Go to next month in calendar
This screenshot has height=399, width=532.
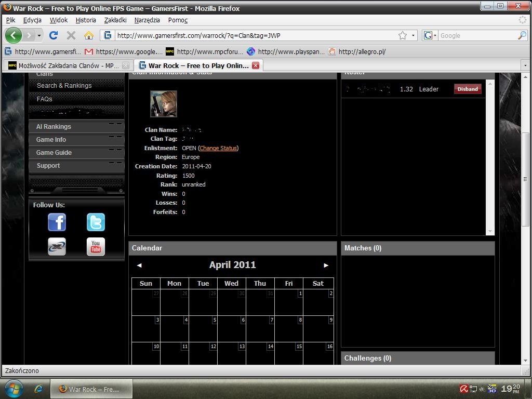pyautogui.click(x=326, y=265)
